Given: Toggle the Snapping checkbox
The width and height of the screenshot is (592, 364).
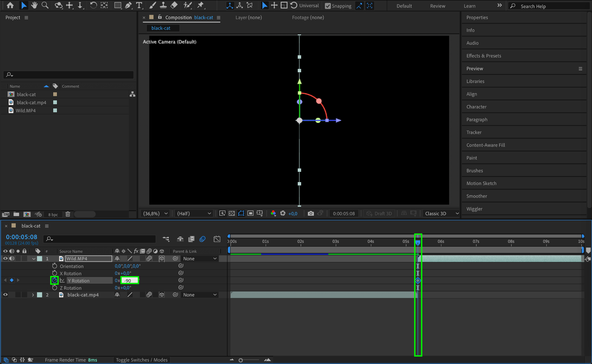Looking at the screenshot, I should pyautogui.click(x=328, y=6).
